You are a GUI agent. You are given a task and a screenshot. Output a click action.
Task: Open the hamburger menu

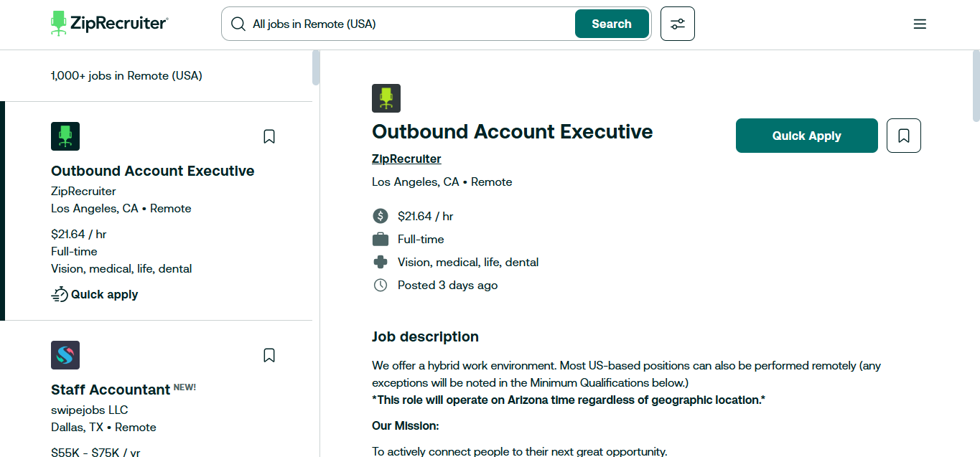tap(920, 24)
